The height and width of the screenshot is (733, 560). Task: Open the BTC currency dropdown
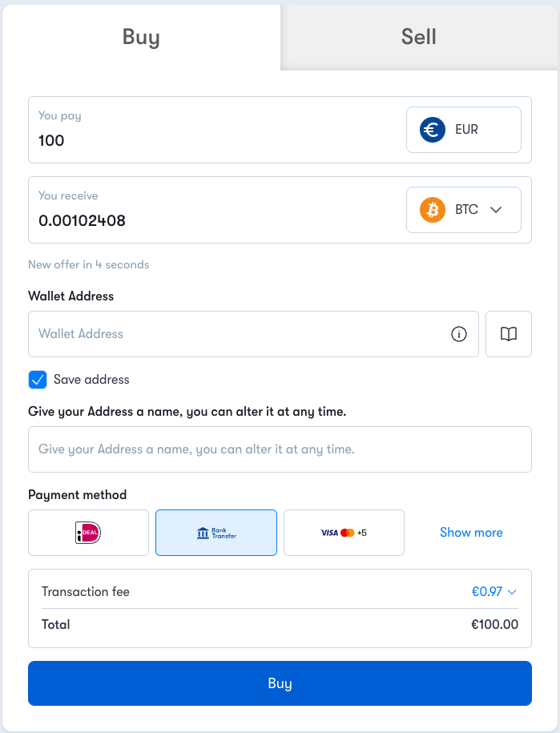(464, 210)
